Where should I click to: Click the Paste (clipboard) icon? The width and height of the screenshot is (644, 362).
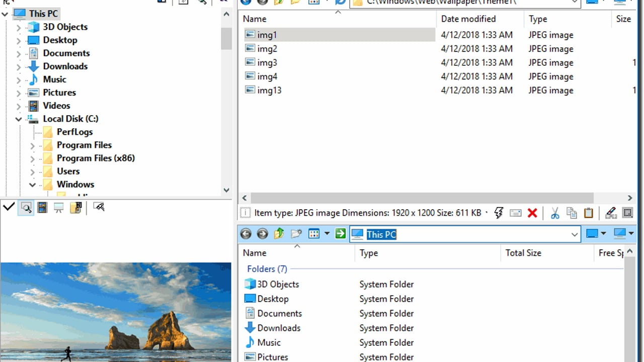click(589, 213)
